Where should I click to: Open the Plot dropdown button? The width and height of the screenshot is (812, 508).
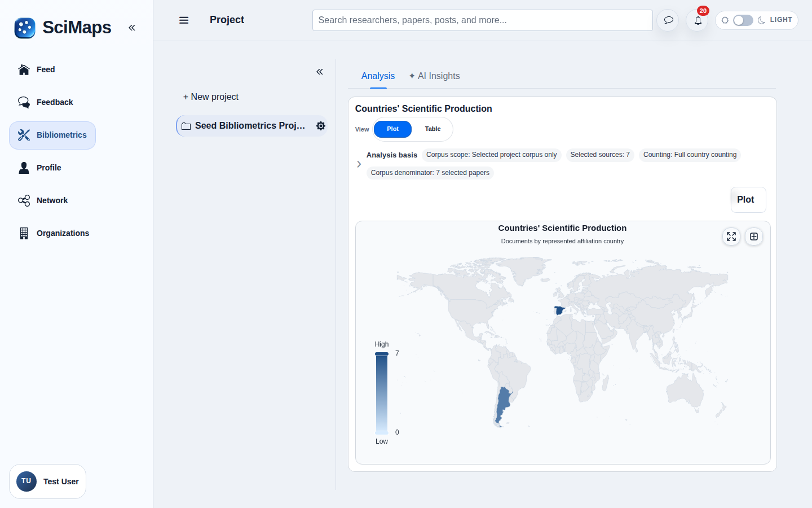click(748, 200)
